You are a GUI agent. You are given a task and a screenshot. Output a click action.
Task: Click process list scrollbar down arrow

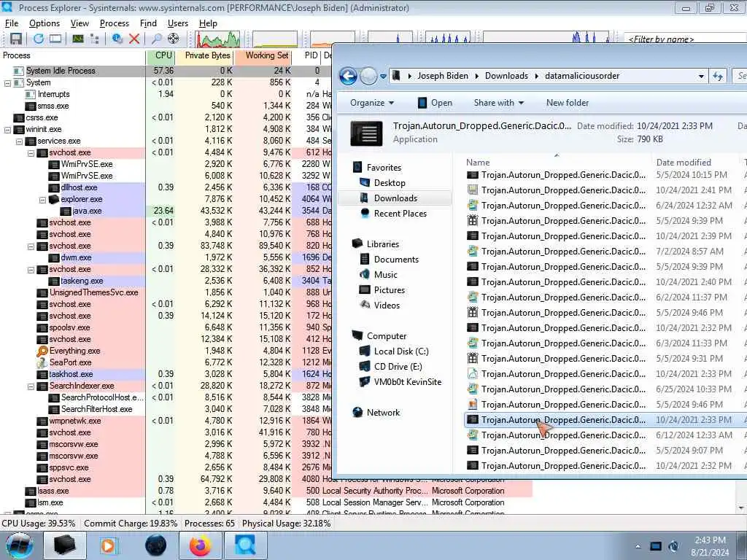pyautogui.click(x=741, y=508)
